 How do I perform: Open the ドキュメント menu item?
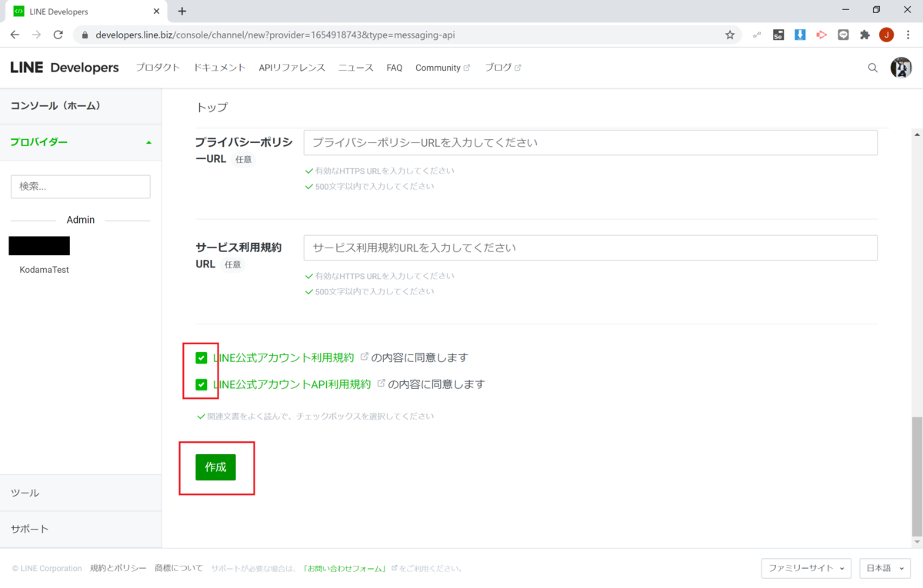click(x=218, y=68)
